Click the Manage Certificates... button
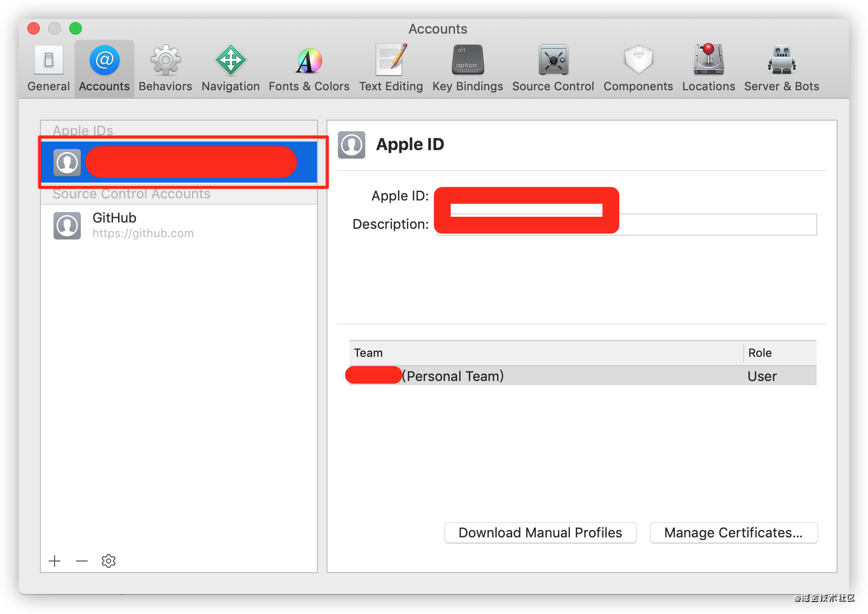868x614 pixels. pos(734,533)
